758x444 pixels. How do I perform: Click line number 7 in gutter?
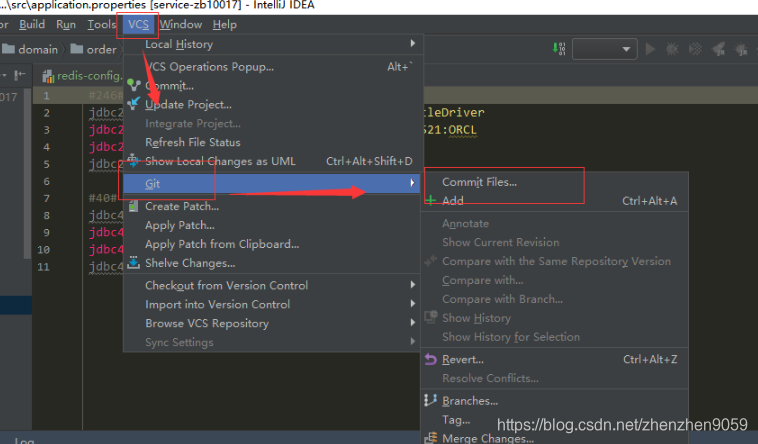coord(46,198)
